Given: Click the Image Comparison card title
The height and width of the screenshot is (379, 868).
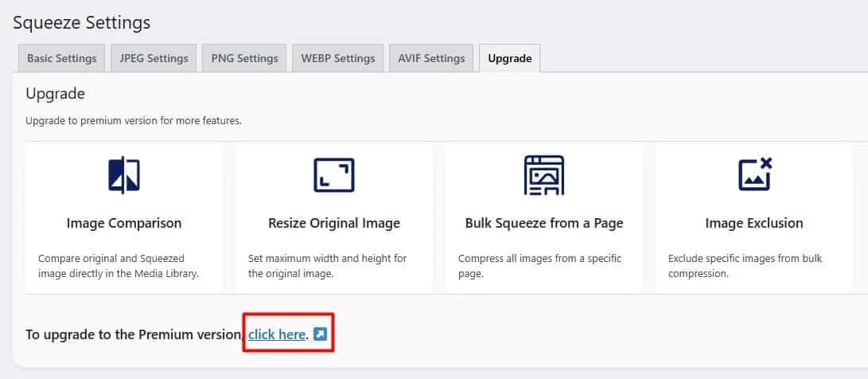Looking at the screenshot, I should tap(124, 223).
